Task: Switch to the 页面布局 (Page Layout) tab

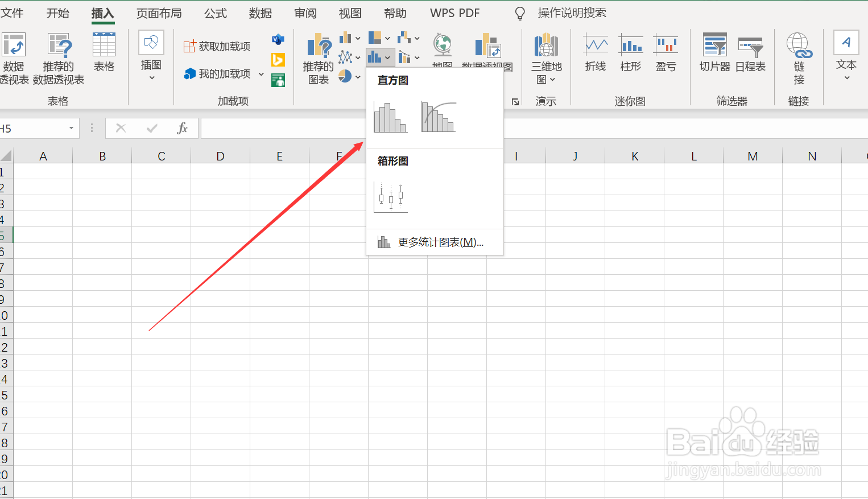Action: point(159,13)
